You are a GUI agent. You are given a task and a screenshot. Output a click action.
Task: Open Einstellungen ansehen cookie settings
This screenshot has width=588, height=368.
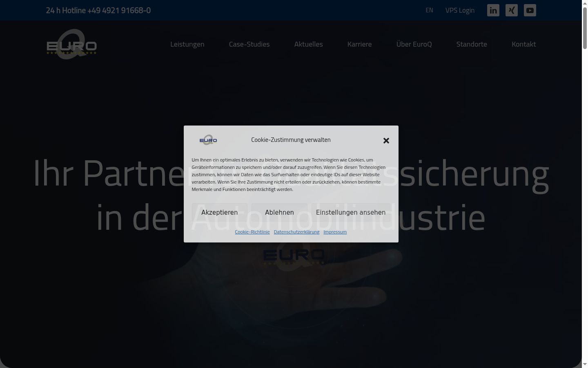(351, 212)
